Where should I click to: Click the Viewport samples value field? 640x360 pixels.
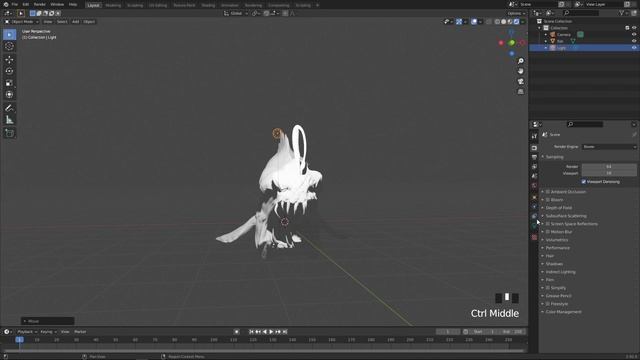pos(609,173)
